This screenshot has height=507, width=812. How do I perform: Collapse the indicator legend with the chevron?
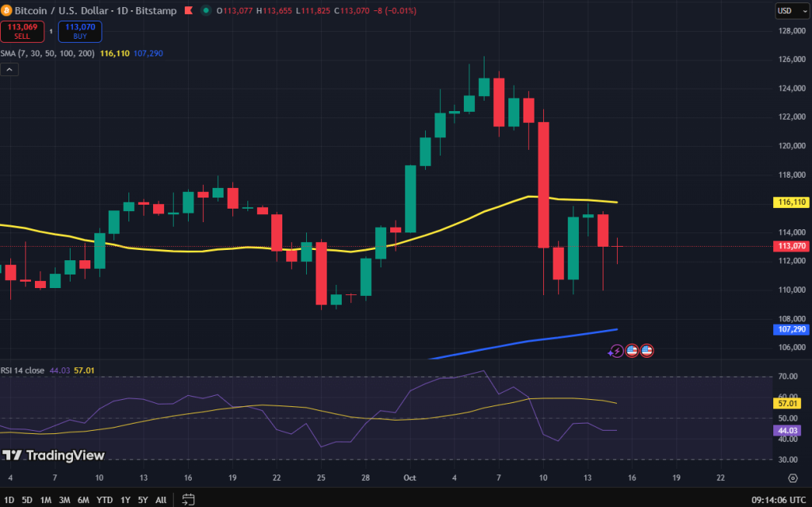pyautogui.click(x=9, y=69)
